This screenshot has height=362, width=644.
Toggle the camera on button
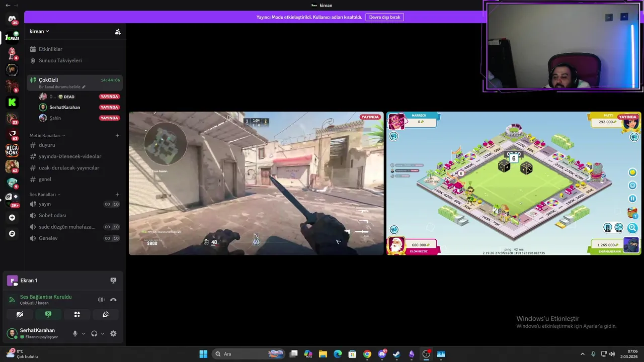click(x=20, y=314)
